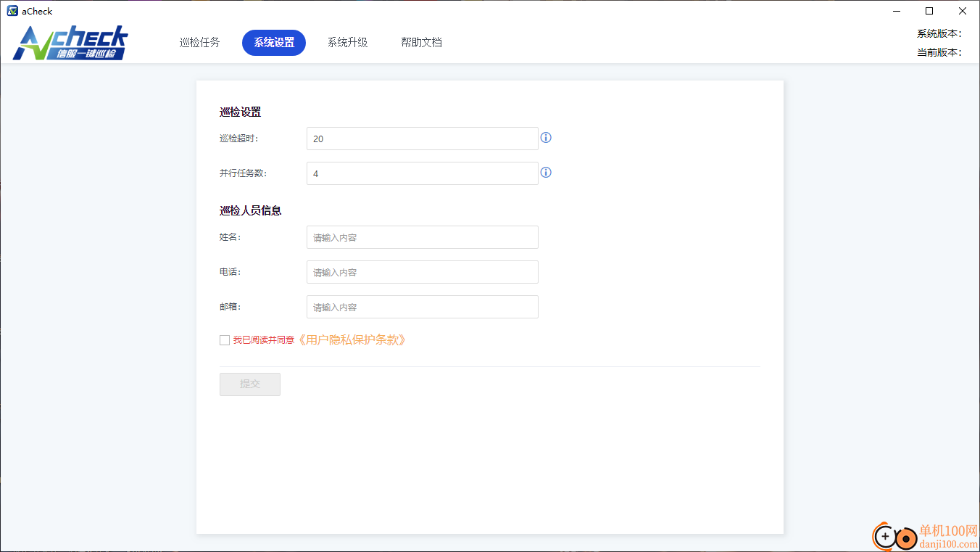Switch to the 系统升级 tab
This screenshot has width=980, height=552.
tap(348, 43)
